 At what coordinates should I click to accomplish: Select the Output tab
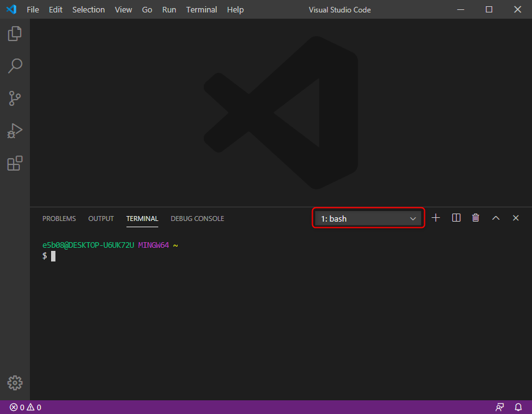point(101,219)
